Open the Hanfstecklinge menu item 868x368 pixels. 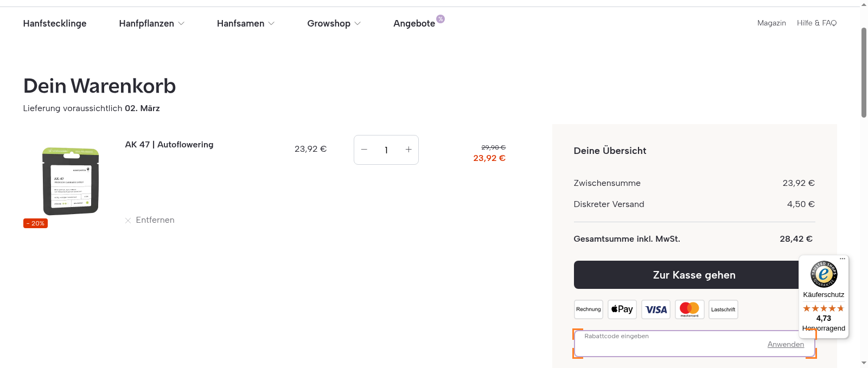[x=55, y=23]
